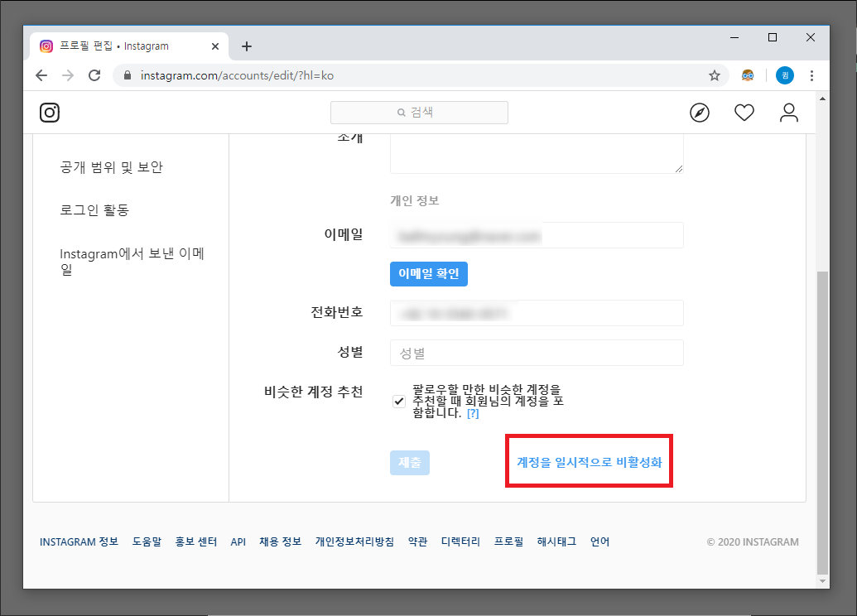Viewport: 857px width, 616px height.
Task: Uncheck the 비슷한 계정 추천 checkbox
Action: click(399, 402)
